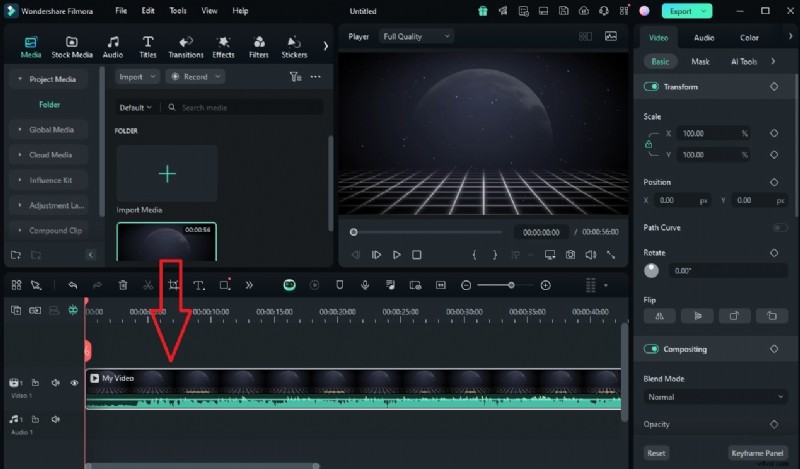The image size is (800, 469).
Task: Toggle the scale aspect ratio lock
Action: [x=648, y=144]
